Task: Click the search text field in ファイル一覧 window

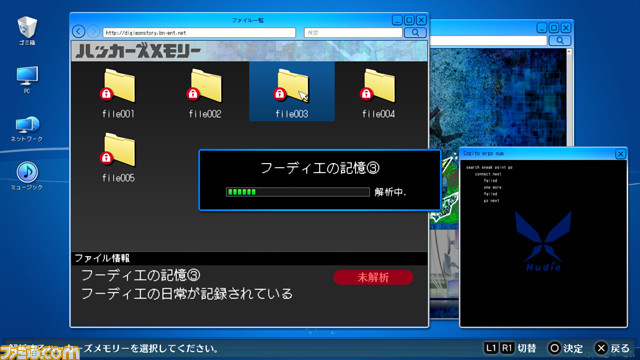Action: [x=353, y=33]
